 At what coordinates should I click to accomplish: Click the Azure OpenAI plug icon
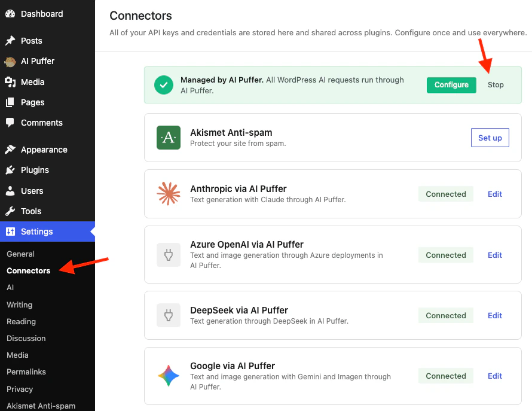pyautogui.click(x=169, y=254)
